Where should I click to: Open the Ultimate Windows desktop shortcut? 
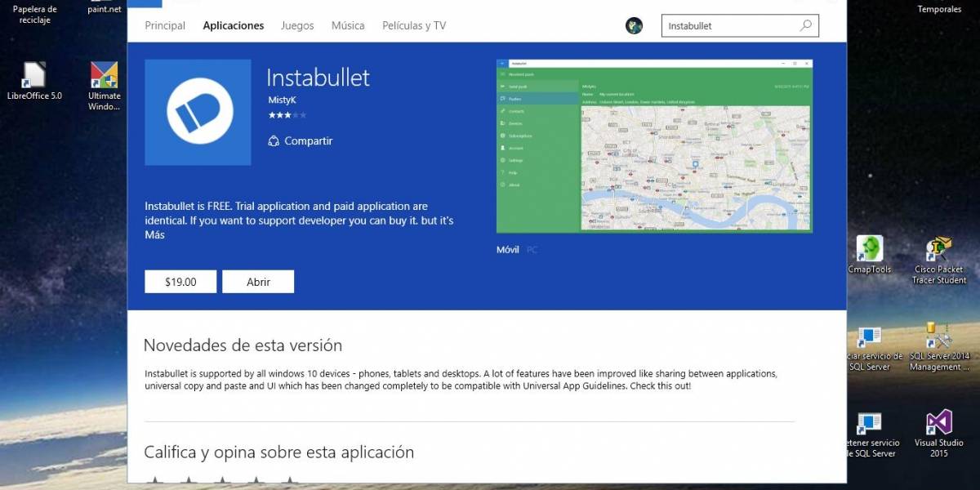[x=105, y=86]
